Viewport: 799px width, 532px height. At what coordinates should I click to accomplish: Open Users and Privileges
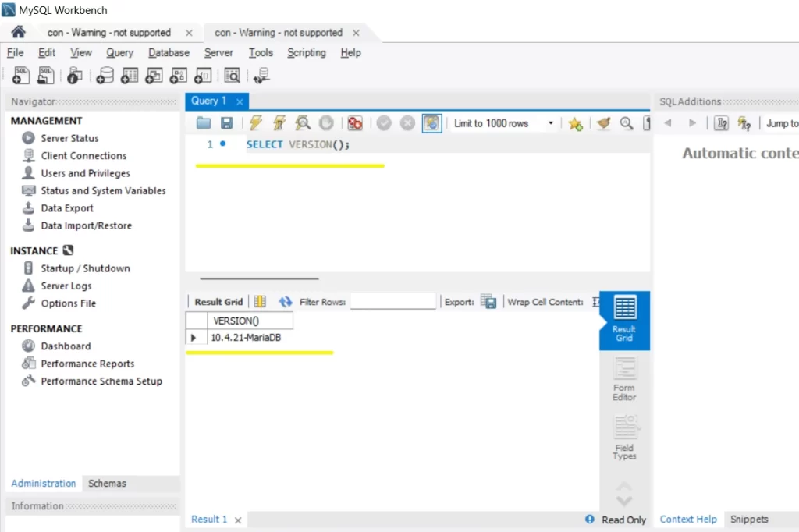pos(85,173)
